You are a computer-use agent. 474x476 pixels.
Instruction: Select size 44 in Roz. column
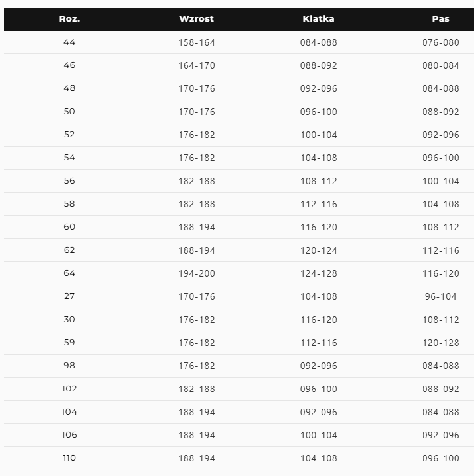coord(69,42)
